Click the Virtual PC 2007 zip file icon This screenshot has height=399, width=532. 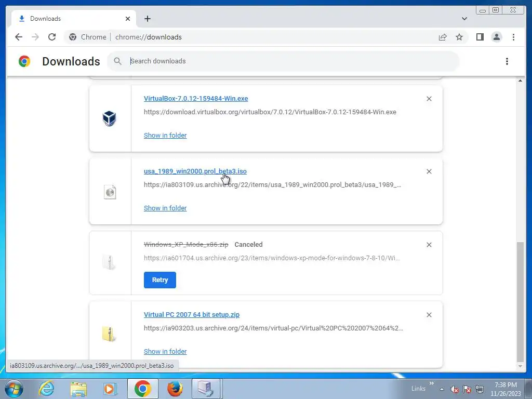coord(109,334)
